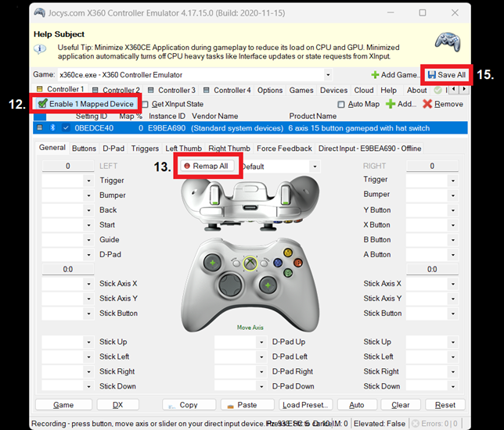Open the Cloud tab
Screen dimensions: 504x430
(x=364, y=90)
